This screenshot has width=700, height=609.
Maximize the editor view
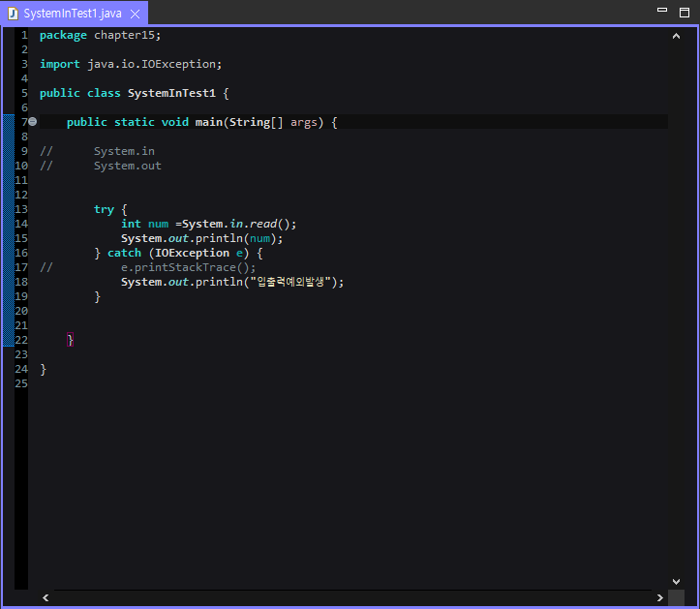point(685,12)
